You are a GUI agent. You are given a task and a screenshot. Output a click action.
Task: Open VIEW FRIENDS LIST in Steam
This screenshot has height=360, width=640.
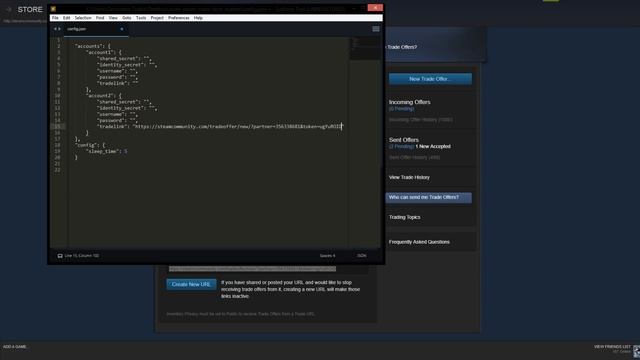[x=612, y=347]
